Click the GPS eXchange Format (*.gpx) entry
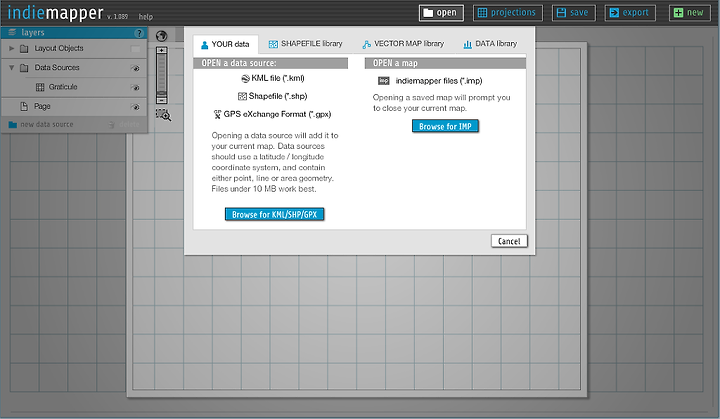This screenshot has width=720, height=419. click(272, 114)
